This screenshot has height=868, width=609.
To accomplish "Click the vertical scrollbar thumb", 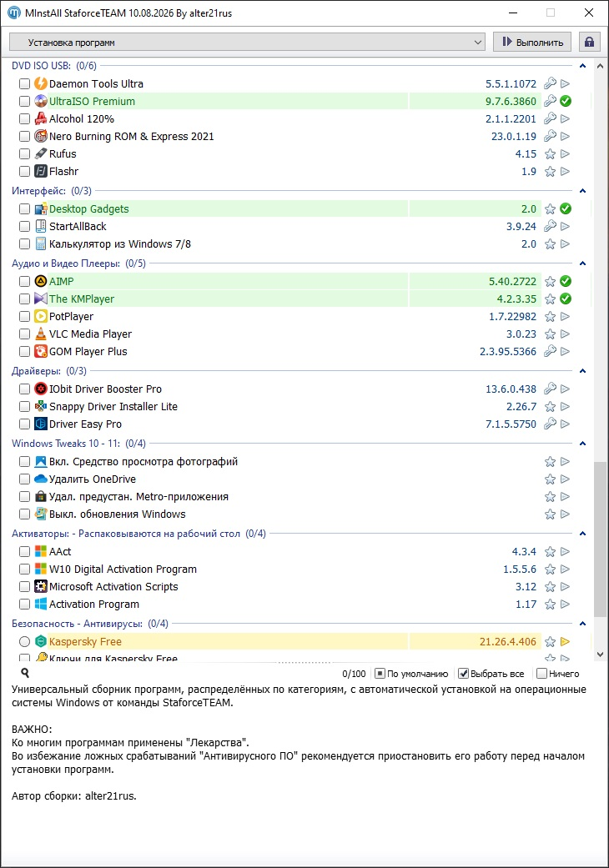I will [600, 539].
